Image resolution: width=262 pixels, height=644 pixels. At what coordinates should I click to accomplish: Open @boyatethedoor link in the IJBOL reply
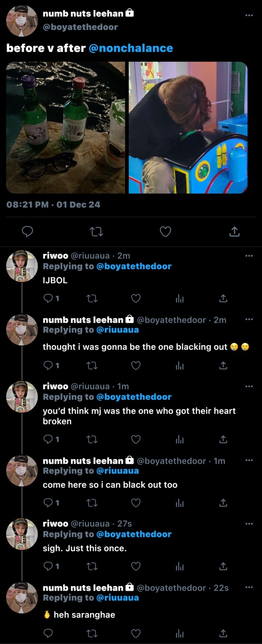(x=134, y=266)
